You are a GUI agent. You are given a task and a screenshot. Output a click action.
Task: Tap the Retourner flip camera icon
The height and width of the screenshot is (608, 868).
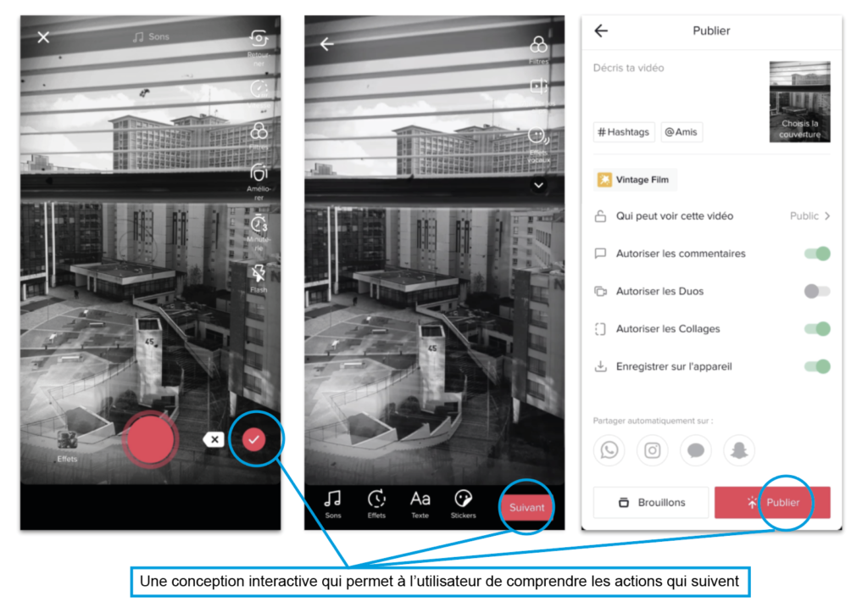point(259,38)
